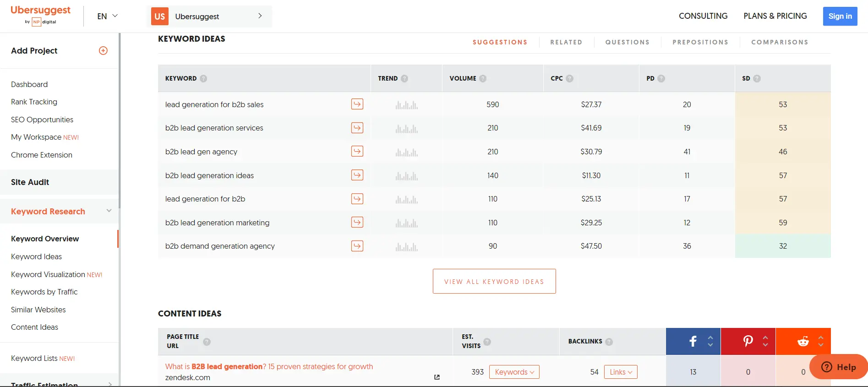Open PLANS & PRICING page

[775, 16]
